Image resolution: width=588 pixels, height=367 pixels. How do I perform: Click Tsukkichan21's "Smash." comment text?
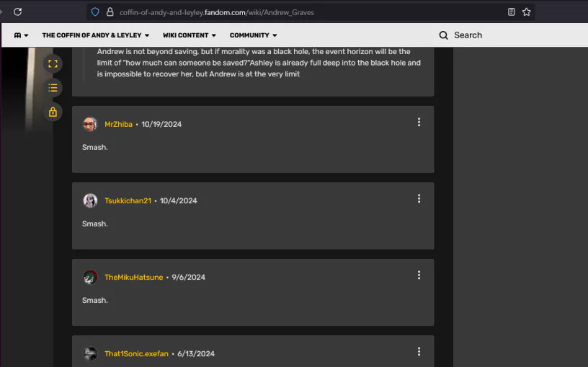tap(95, 224)
